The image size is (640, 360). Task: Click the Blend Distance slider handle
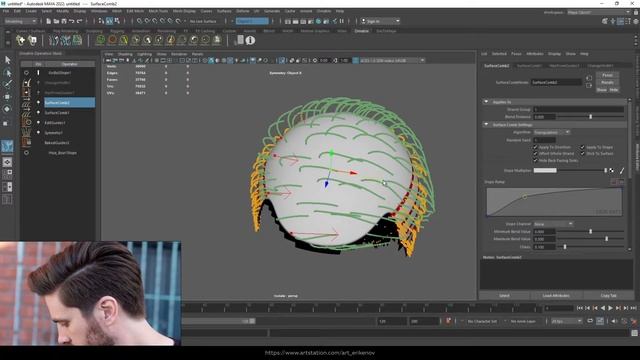[591, 117]
